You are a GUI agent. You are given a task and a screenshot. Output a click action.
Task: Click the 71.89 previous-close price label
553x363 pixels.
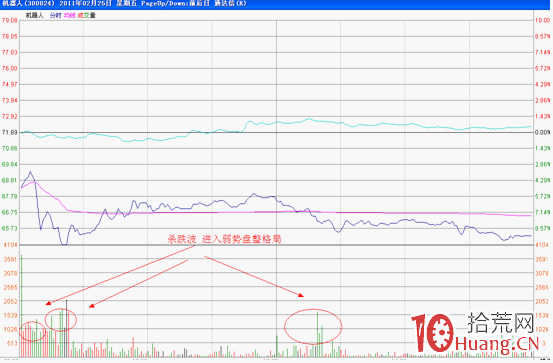tap(10, 132)
